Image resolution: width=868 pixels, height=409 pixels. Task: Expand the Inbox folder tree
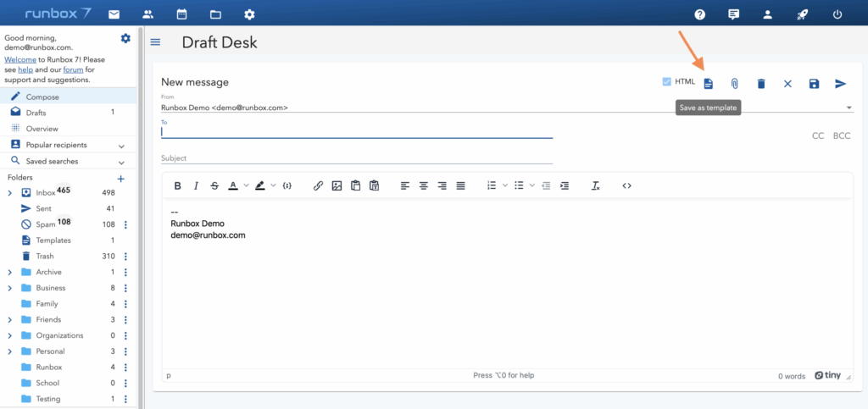pyautogui.click(x=9, y=193)
